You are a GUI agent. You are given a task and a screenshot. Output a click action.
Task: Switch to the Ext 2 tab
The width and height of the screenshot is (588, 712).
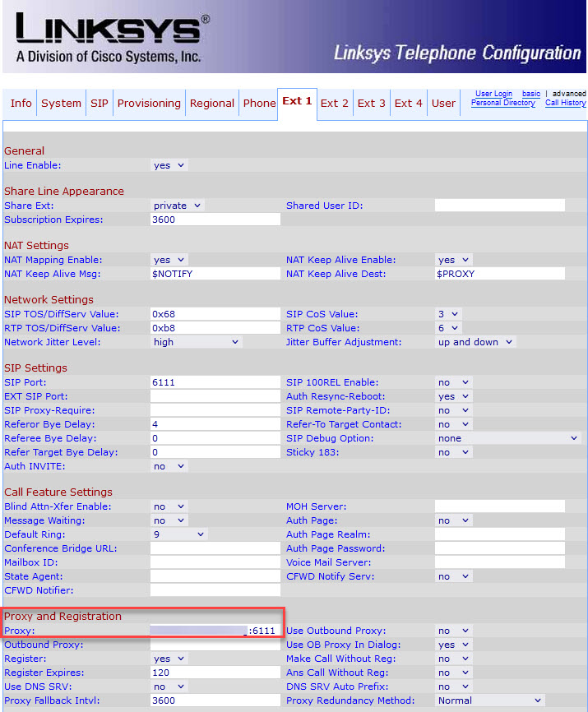[x=335, y=104]
